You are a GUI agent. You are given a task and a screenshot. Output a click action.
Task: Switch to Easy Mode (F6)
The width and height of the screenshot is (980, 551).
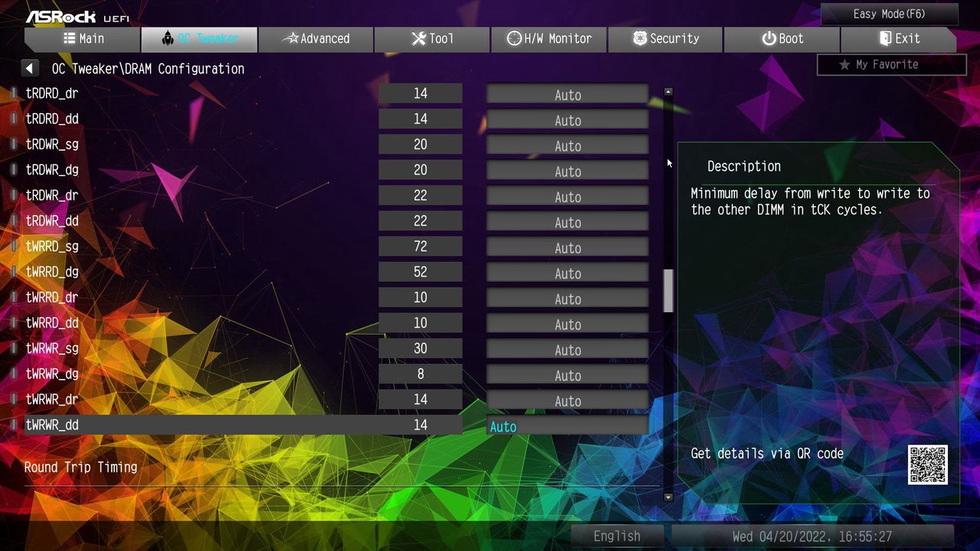889,14
